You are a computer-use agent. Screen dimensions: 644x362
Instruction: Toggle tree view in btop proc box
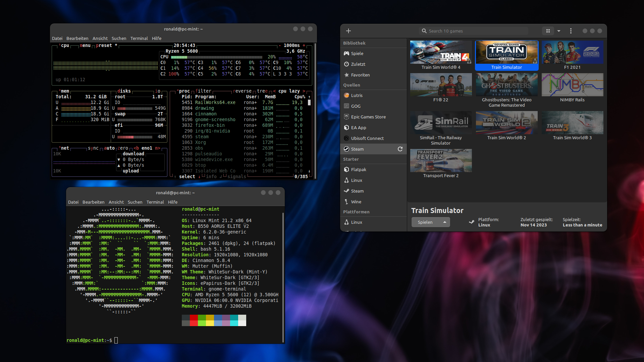tap(262, 91)
